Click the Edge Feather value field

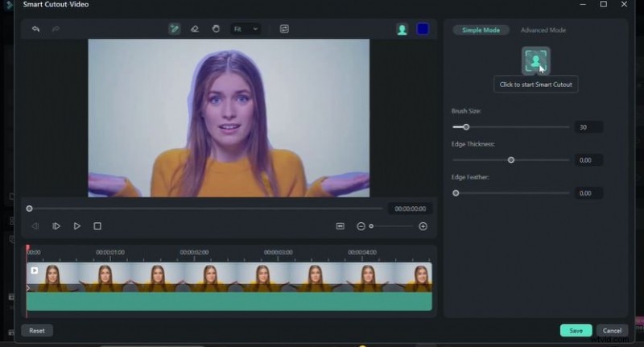[588, 193]
